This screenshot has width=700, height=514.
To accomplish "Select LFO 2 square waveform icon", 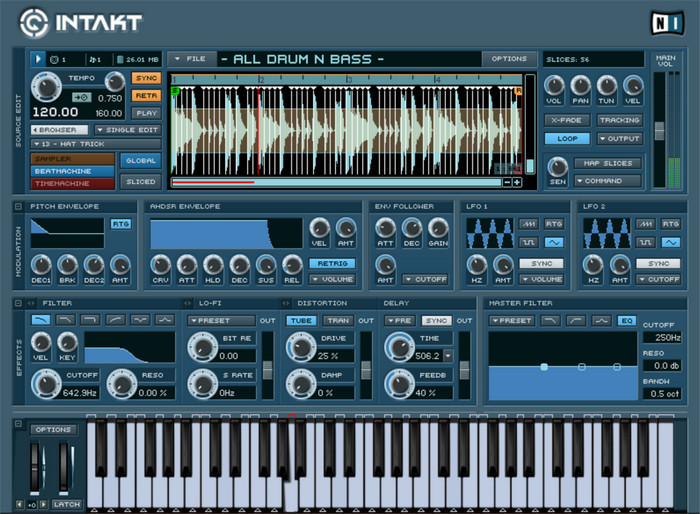I will coord(646,242).
